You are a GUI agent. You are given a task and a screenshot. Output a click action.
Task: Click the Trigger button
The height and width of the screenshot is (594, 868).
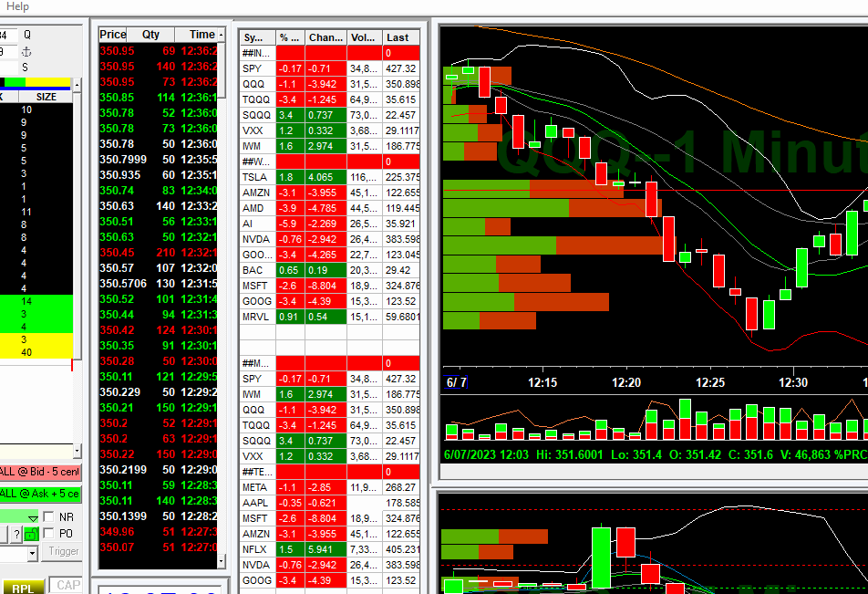[64, 551]
